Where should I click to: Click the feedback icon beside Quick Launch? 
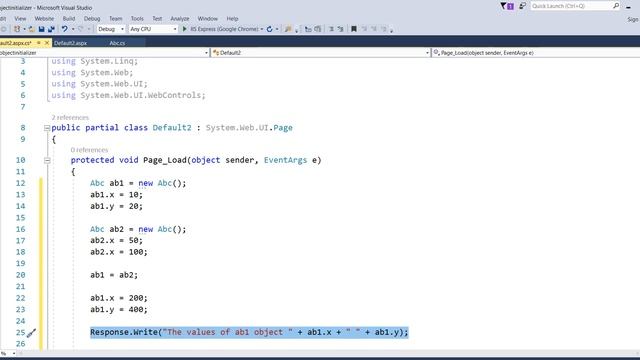click(x=522, y=6)
